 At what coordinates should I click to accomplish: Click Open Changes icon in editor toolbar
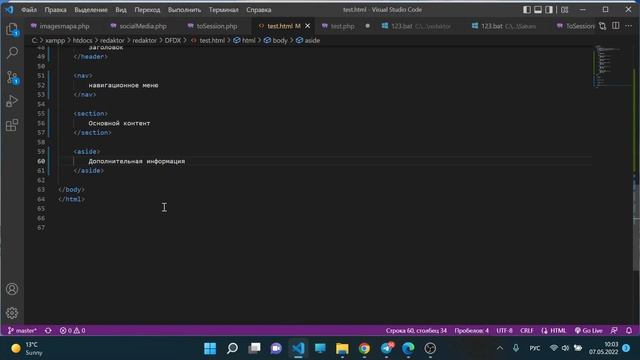pyautogui.click(x=602, y=26)
